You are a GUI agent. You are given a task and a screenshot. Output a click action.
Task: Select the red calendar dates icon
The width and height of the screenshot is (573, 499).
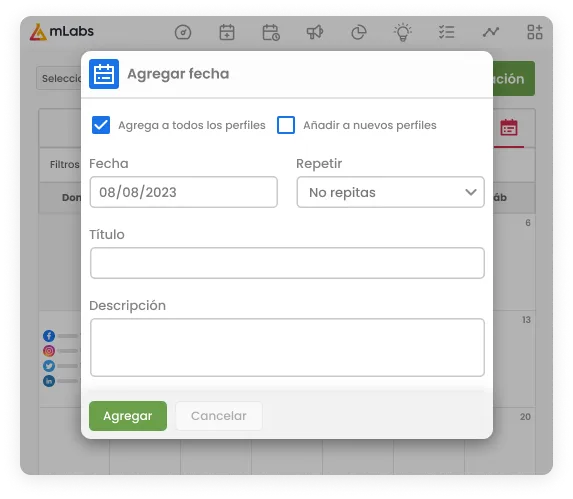coord(509,127)
